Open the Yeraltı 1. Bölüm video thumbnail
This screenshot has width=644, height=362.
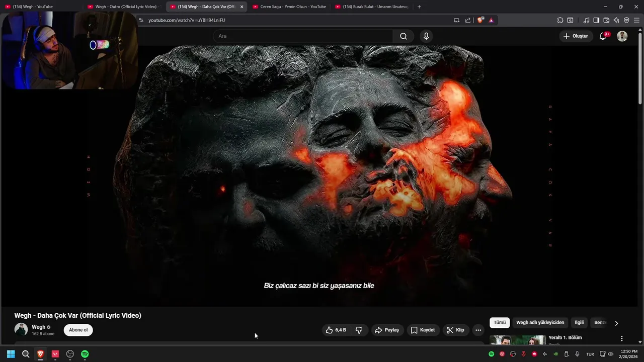click(x=518, y=340)
